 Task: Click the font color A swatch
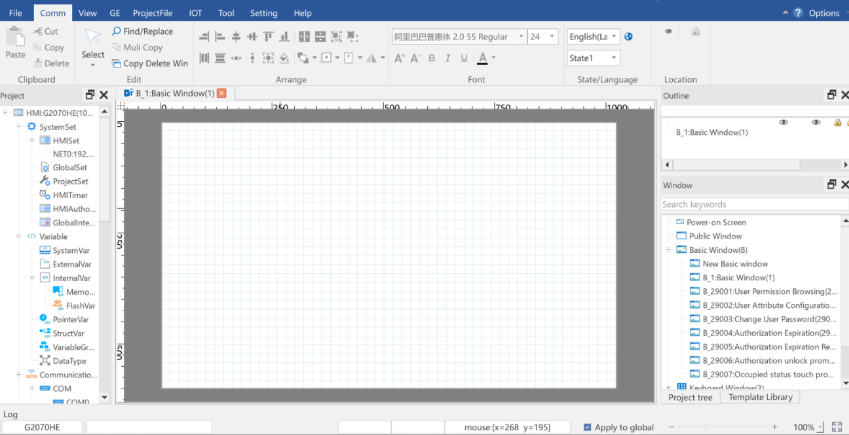coord(482,58)
